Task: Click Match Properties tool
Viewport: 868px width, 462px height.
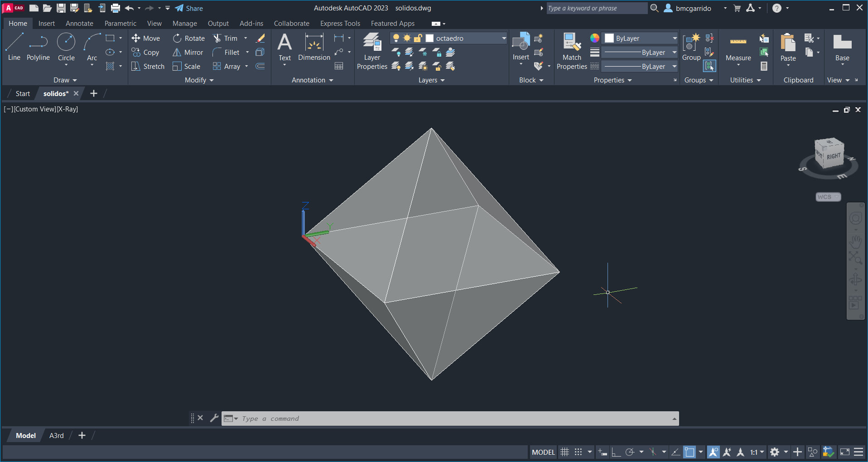Action: (x=572, y=51)
